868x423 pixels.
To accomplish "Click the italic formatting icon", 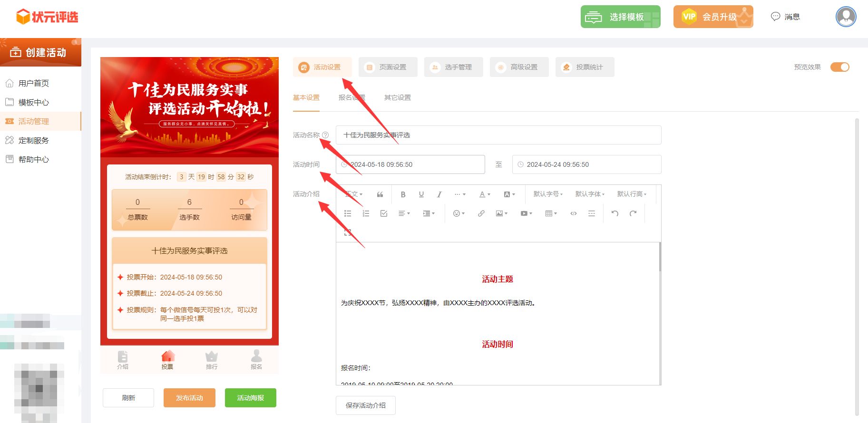I will click(x=439, y=194).
